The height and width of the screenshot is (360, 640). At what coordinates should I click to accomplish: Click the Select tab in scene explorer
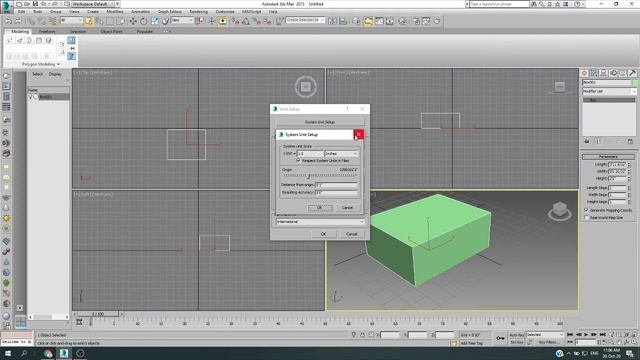click(x=37, y=74)
